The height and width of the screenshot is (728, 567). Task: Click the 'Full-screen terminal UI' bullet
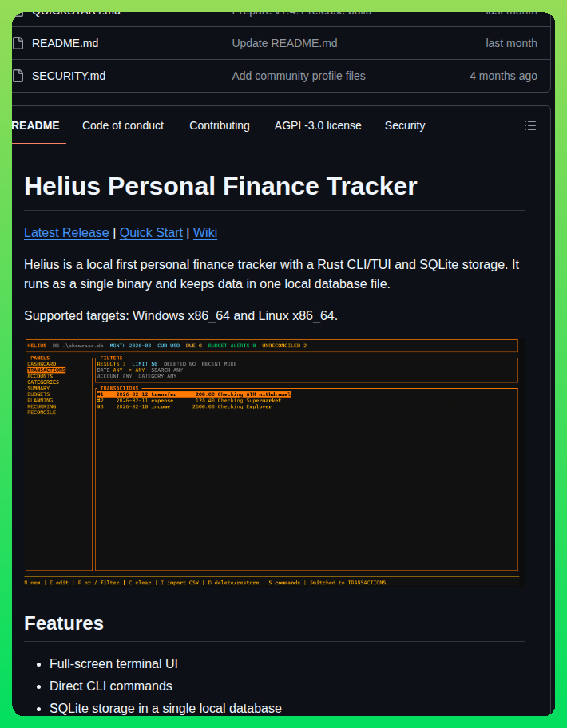click(x=113, y=664)
